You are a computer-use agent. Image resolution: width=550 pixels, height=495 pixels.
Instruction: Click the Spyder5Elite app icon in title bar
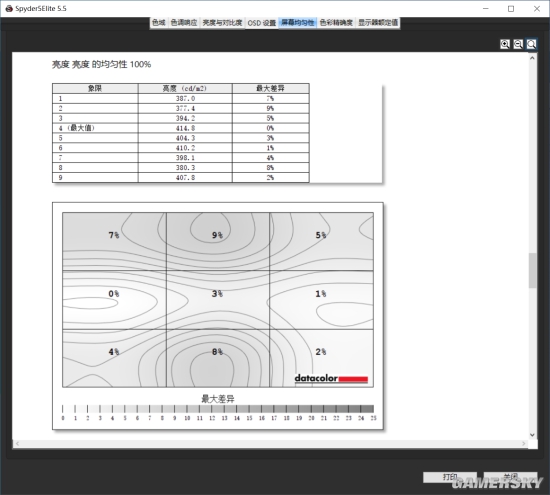pyautogui.click(x=9, y=8)
